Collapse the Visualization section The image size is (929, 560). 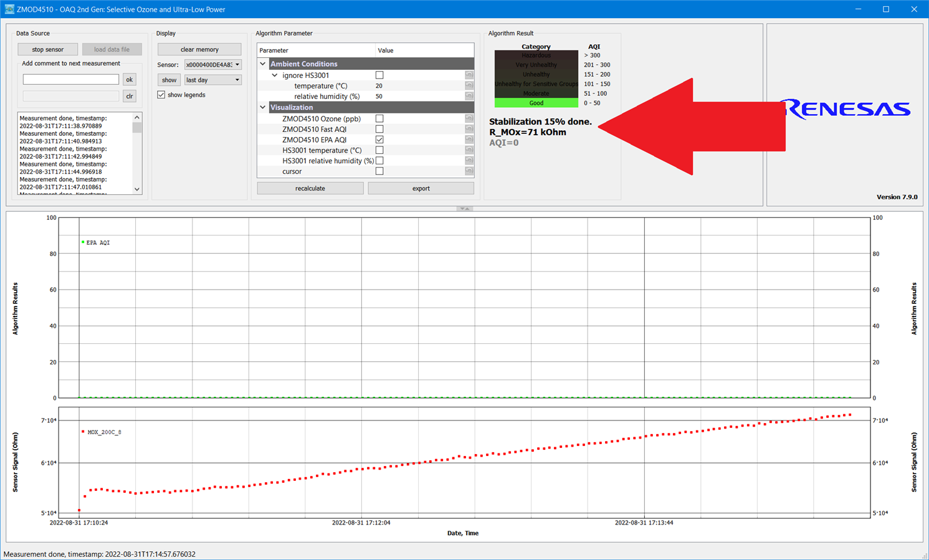pyautogui.click(x=263, y=108)
